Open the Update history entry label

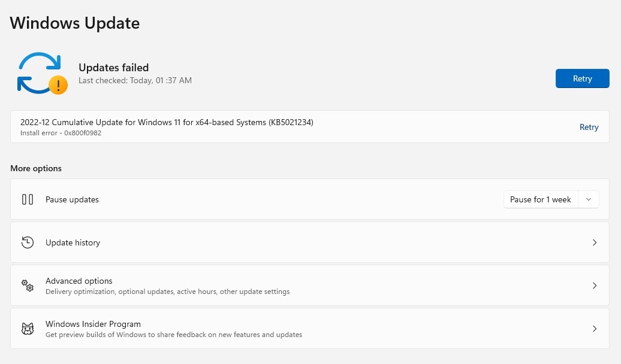[x=73, y=242]
